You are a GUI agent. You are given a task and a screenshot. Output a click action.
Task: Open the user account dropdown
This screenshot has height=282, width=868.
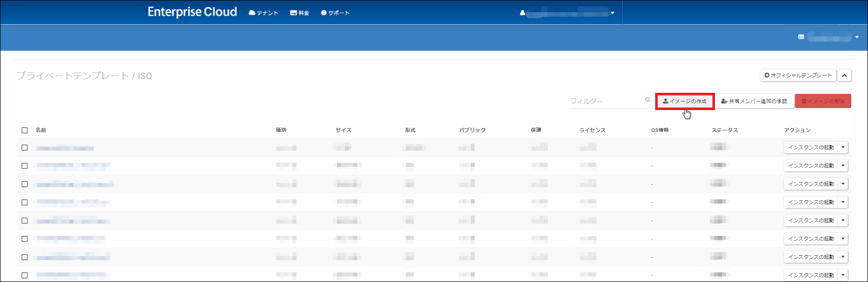coord(568,13)
